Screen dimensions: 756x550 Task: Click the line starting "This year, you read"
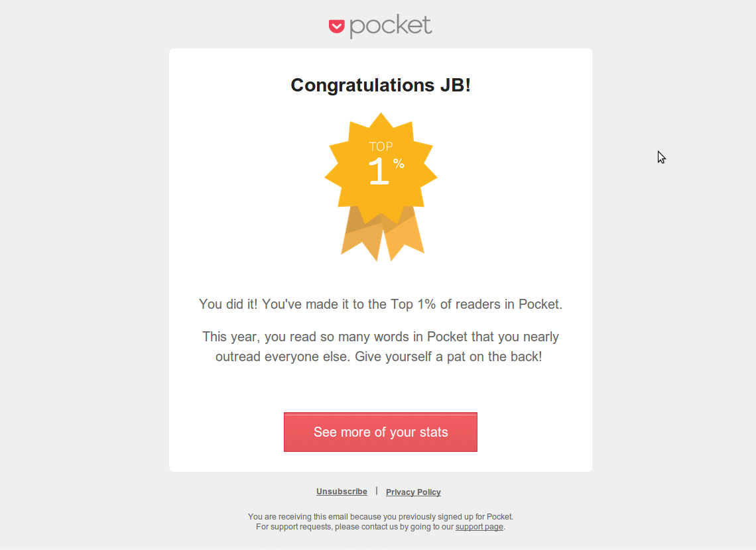[381, 337]
